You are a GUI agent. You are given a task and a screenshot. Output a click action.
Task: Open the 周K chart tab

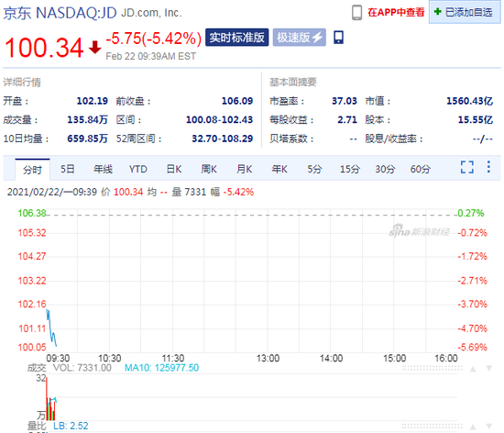(209, 169)
